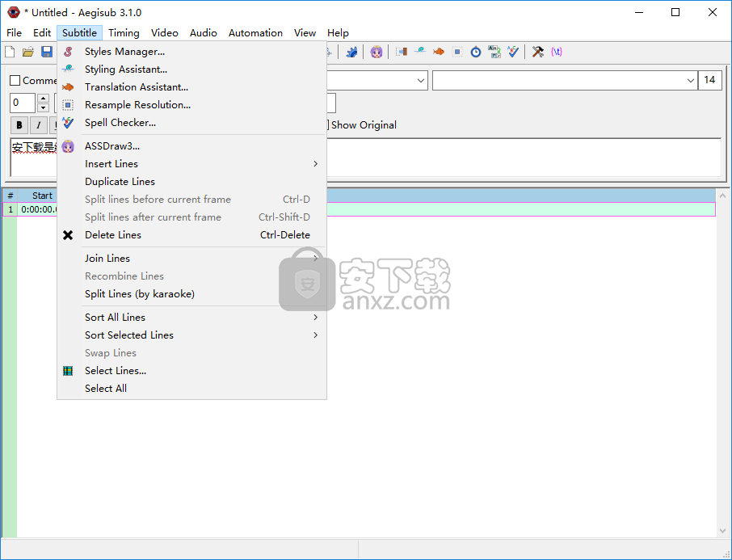Click the Aegisub app icon in title bar
The height and width of the screenshot is (560, 732).
click(x=14, y=12)
